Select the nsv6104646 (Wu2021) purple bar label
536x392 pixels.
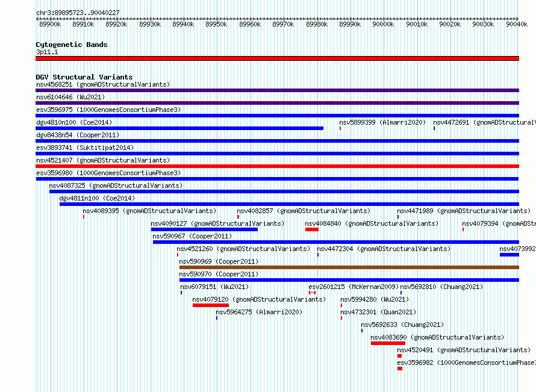[70, 97]
